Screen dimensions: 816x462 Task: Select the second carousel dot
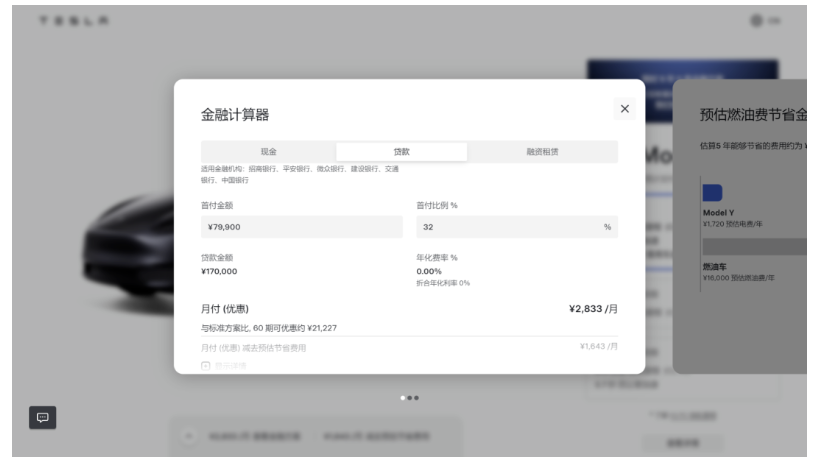pyautogui.click(x=410, y=398)
